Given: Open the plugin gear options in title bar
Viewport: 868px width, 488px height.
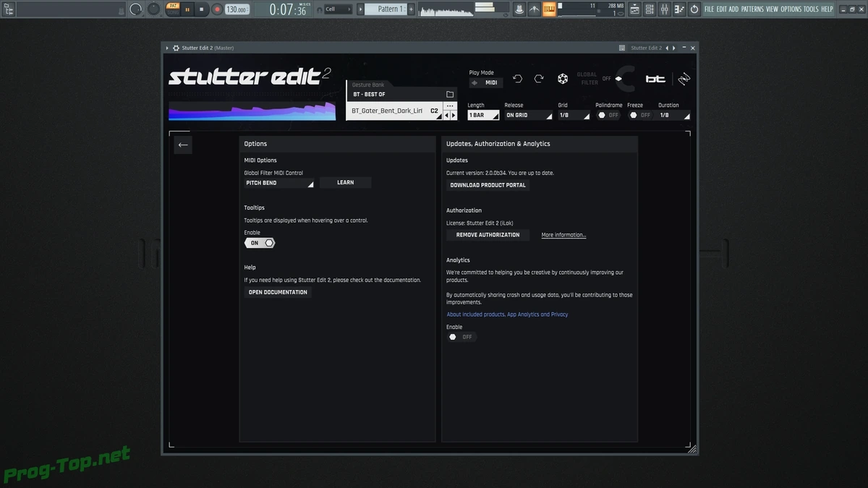Looking at the screenshot, I should pyautogui.click(x=176, y=48).
